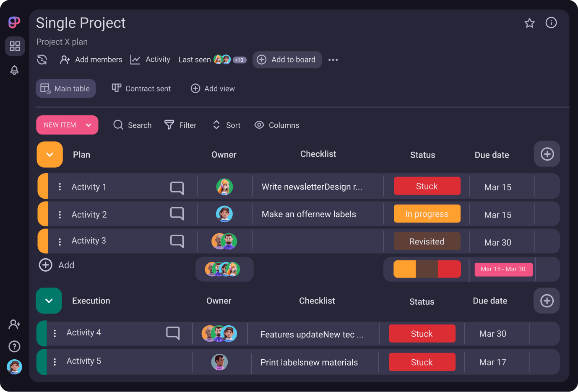Switch to the Contract sent view
The image size is (578, 392).
(141, 88)
